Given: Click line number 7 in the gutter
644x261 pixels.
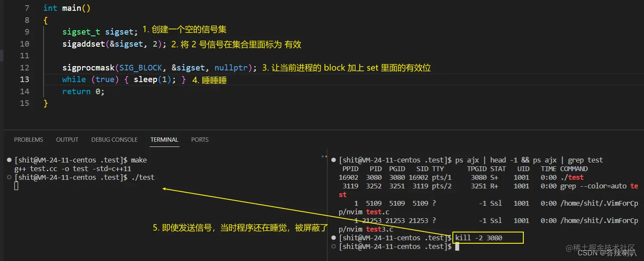Looking at the screenshot, I should pos(27,8).
